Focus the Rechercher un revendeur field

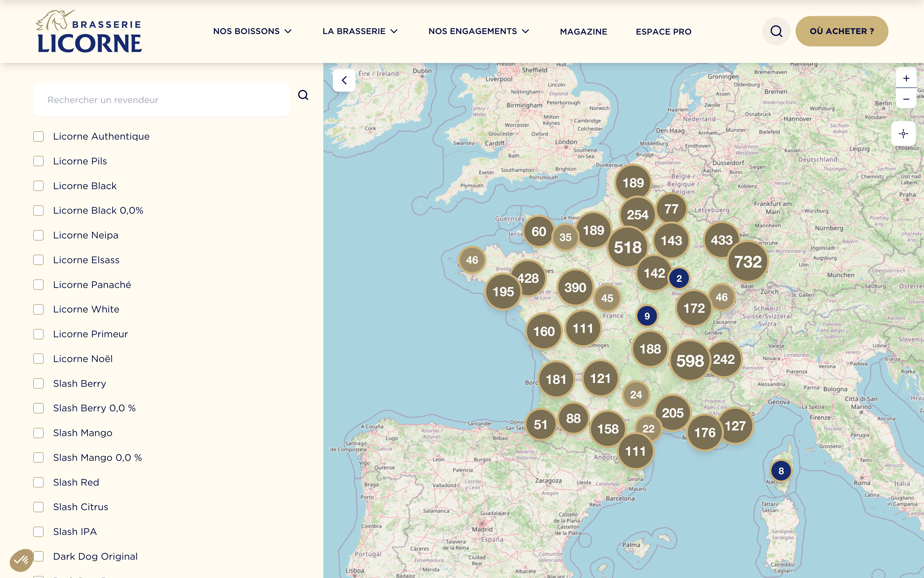(x=161, y=100)
